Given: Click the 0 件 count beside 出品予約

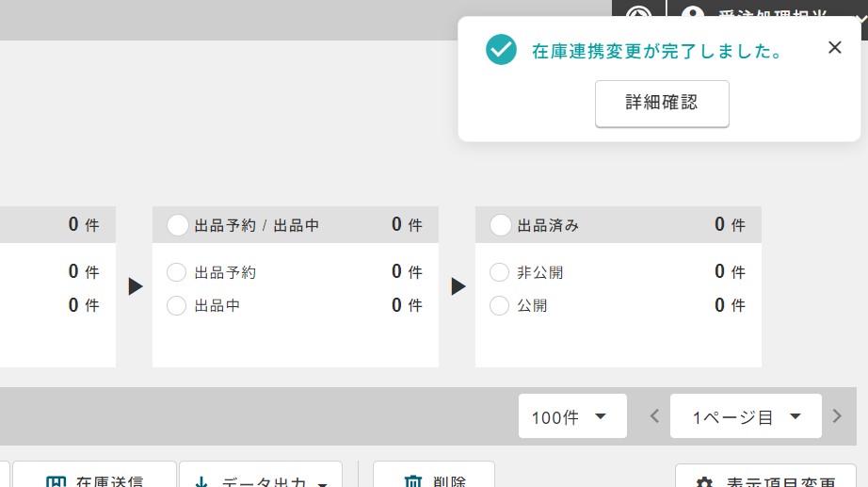Looking at the screenshot, I should [x=407, y=271].
